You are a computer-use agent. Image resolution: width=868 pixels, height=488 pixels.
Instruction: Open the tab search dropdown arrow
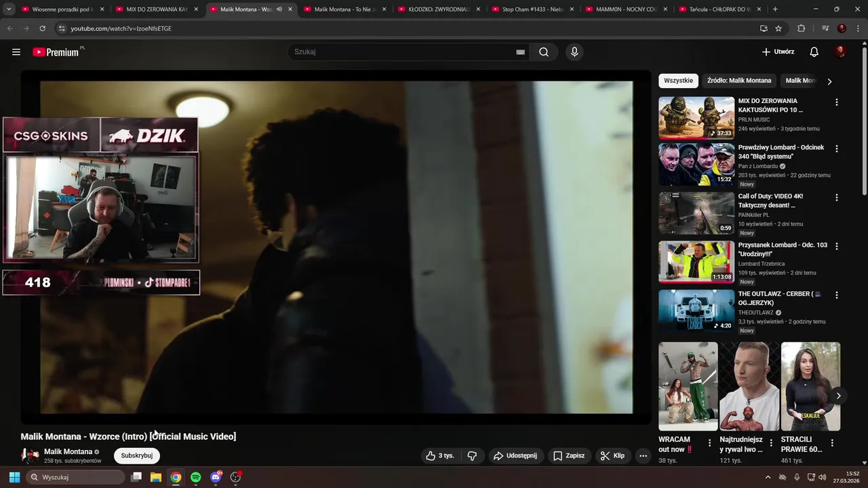click(x=9, y=9)
